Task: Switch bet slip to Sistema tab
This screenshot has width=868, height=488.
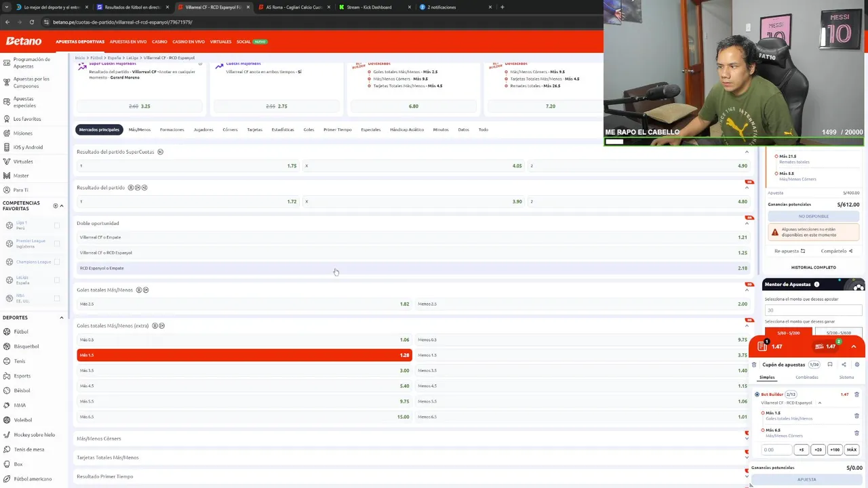Action: coord(846,377)
